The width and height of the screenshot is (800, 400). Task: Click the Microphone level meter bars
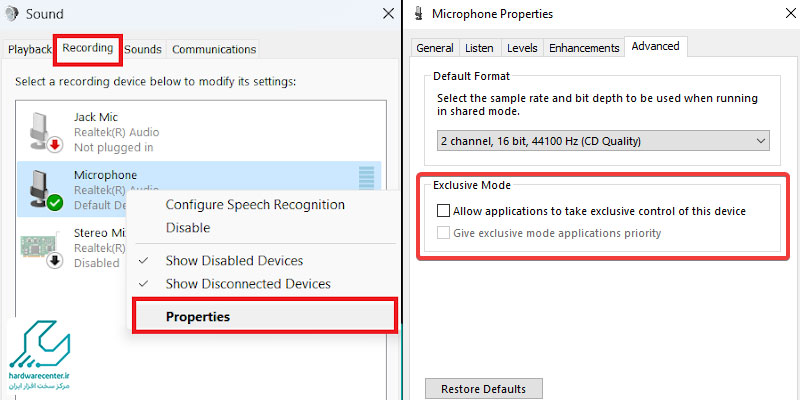pos(366,177)
